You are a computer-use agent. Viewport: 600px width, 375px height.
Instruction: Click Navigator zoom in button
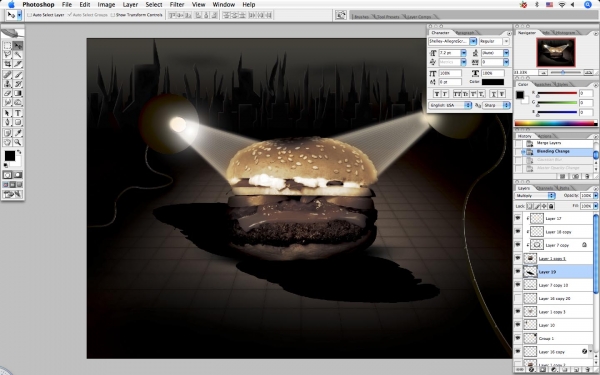coord(589,72)
